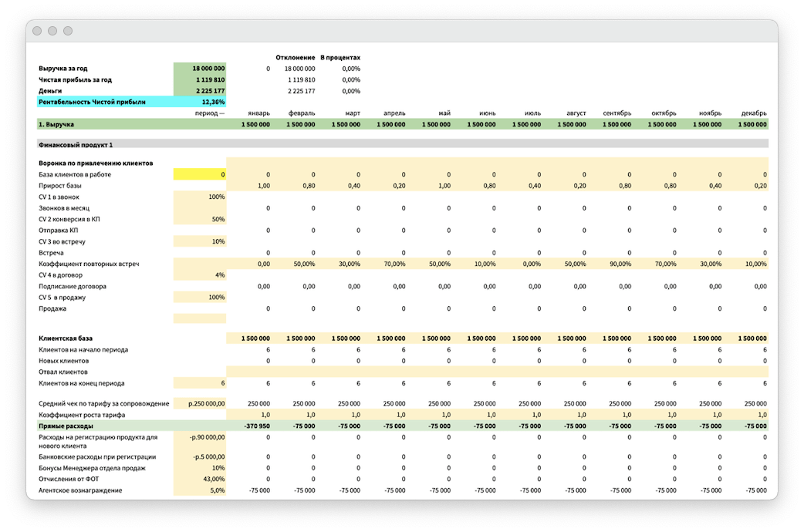Select the 5,0% 'Агентское вознаграждение' rate cell

pyautogui.click(x=200, y=490)
